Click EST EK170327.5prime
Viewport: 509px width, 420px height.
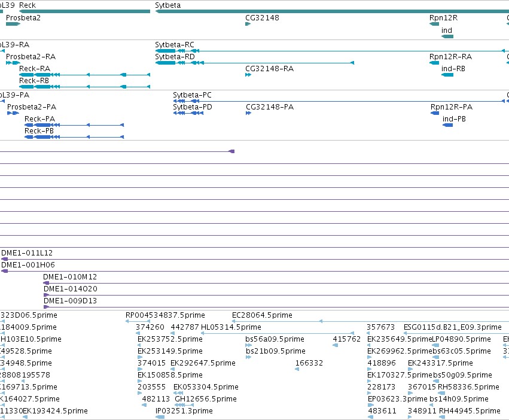tap(370, 381)
